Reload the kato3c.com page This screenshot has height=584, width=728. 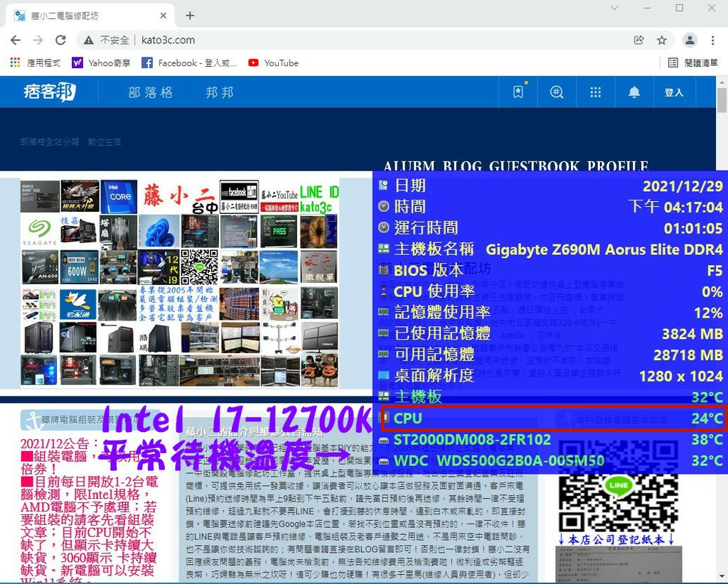click(60, 40)
